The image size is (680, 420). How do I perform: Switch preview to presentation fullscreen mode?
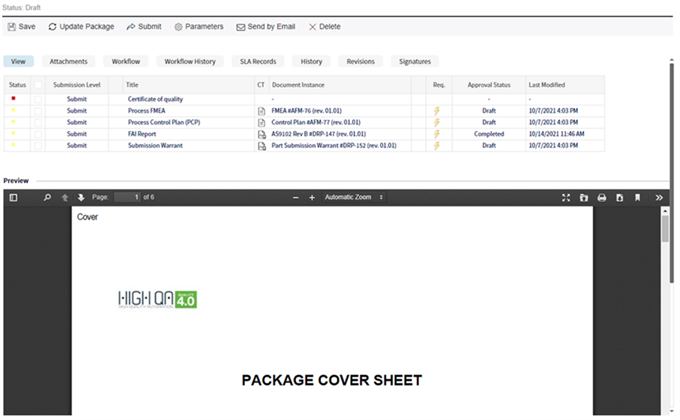click(566, 198)
